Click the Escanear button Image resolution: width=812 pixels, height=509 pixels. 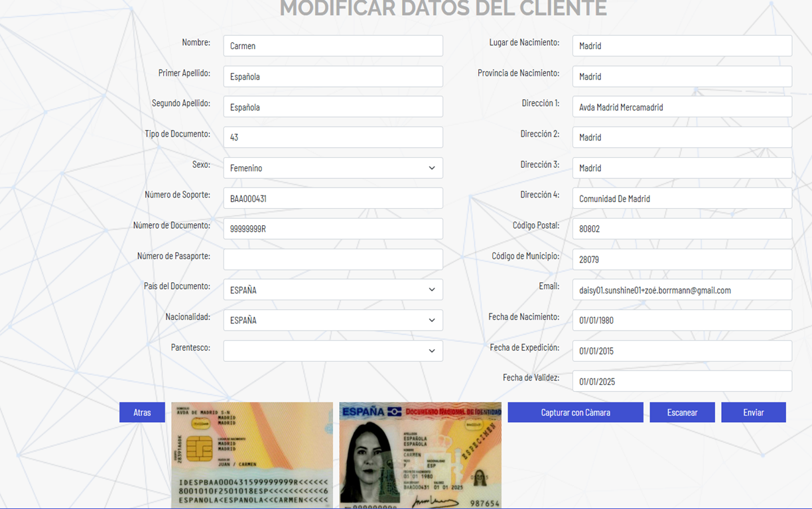682,412
